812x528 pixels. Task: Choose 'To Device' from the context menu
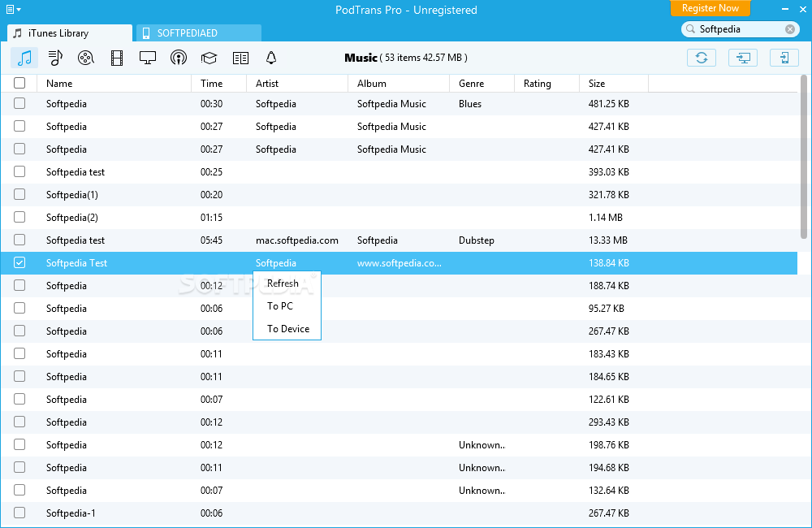point(287,329)
